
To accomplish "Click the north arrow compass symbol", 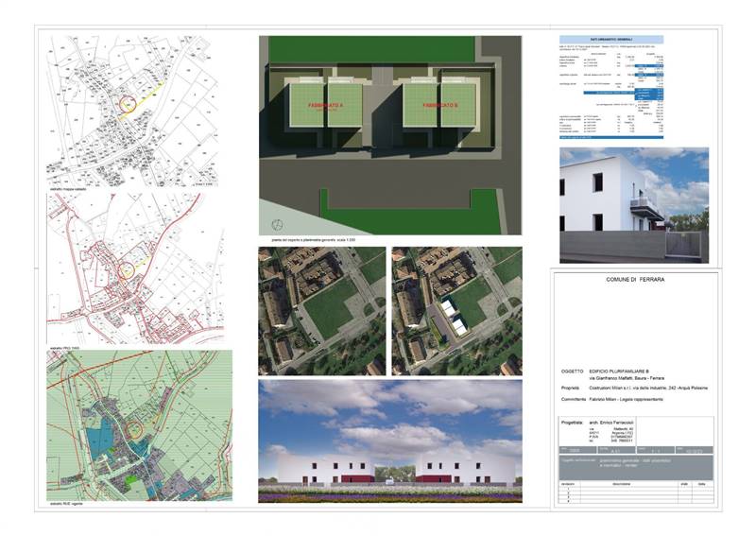I will (x=276, y=225).
